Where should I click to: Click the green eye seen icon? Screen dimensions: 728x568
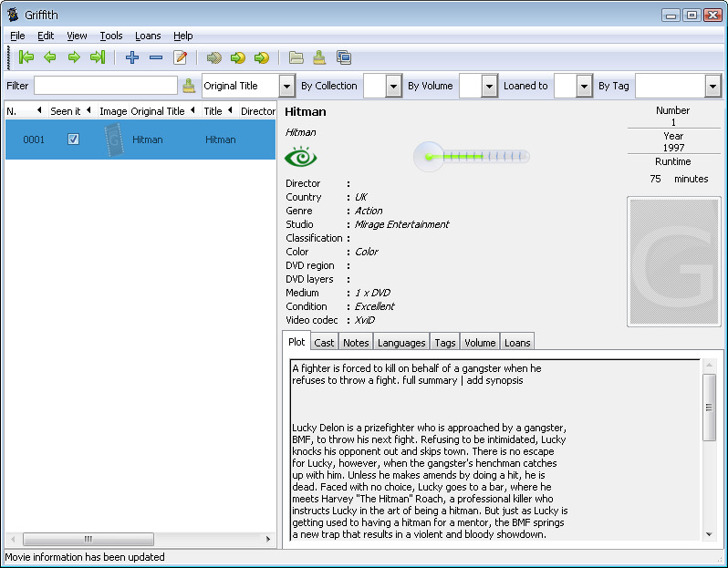click(x=301, y=157)
